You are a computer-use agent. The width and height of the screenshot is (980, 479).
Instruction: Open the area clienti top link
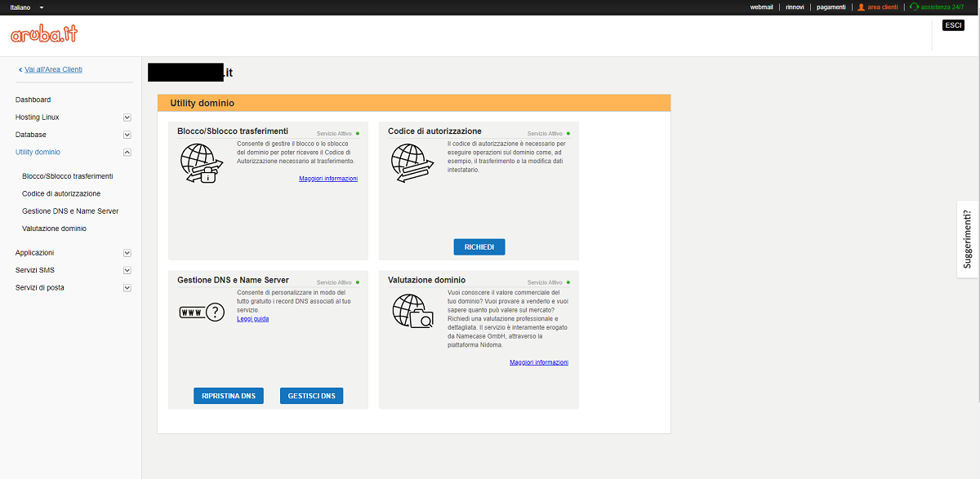[x=882, y=7]
